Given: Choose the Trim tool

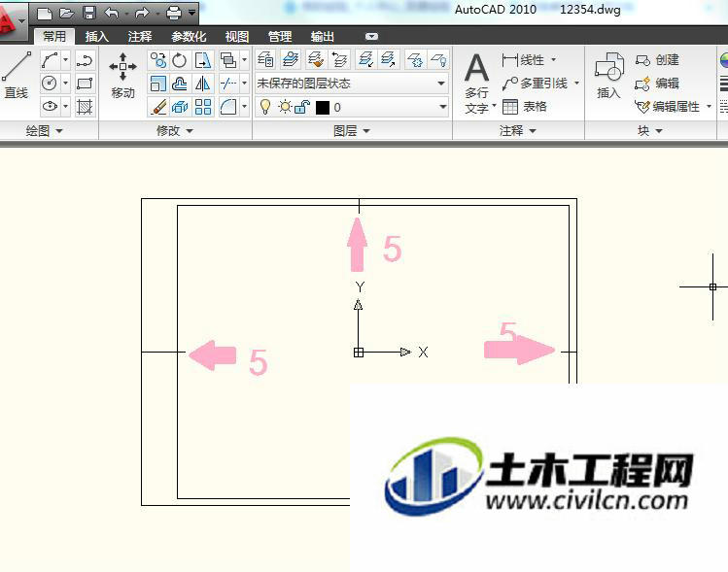Looking at the screenshot, I should tap(228, 84).
